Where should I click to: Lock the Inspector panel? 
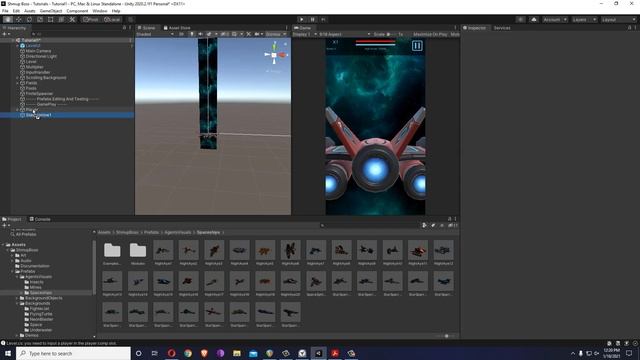pos(629,28)
